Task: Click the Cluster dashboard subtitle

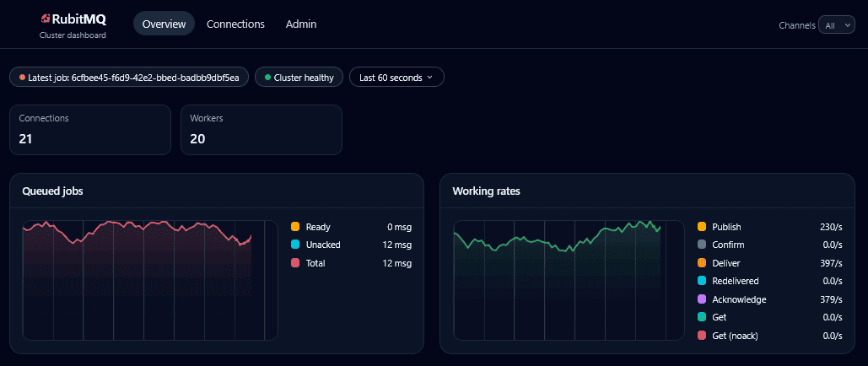Action: click(73, 35)
